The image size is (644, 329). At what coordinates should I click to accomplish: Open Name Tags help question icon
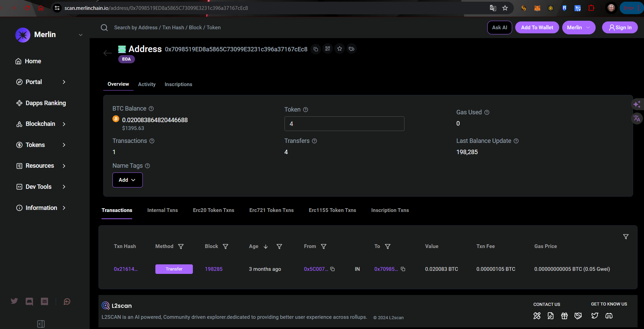click(x=148, y=166)
